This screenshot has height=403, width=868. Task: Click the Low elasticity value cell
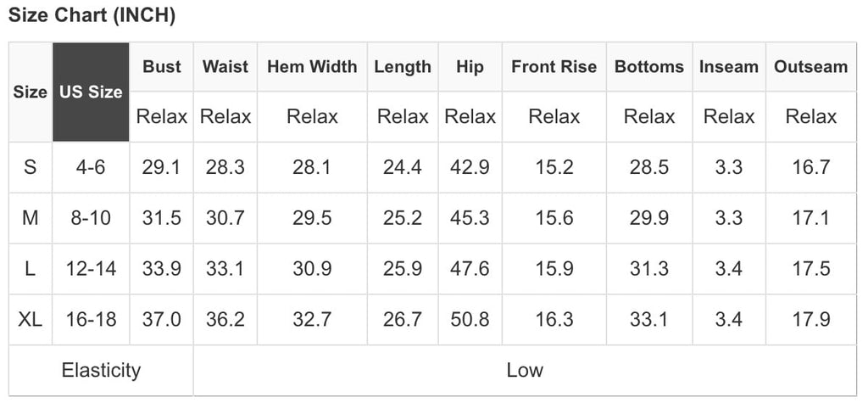pos(525,370)
